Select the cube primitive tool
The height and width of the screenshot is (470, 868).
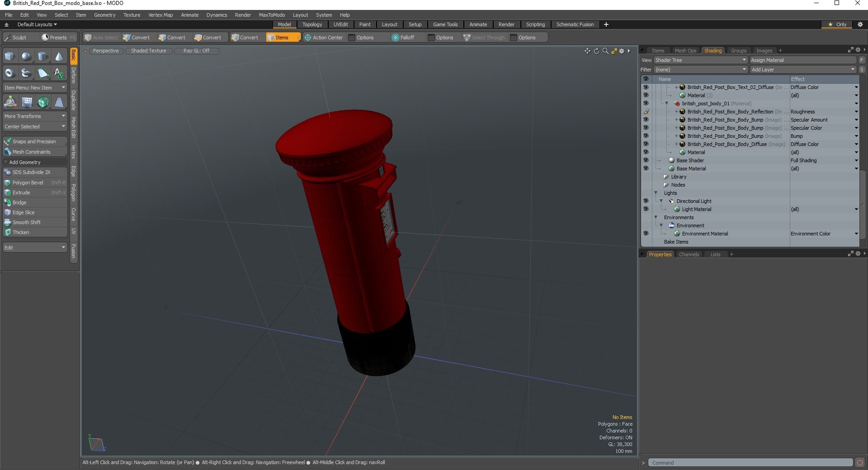coord(9,56)
